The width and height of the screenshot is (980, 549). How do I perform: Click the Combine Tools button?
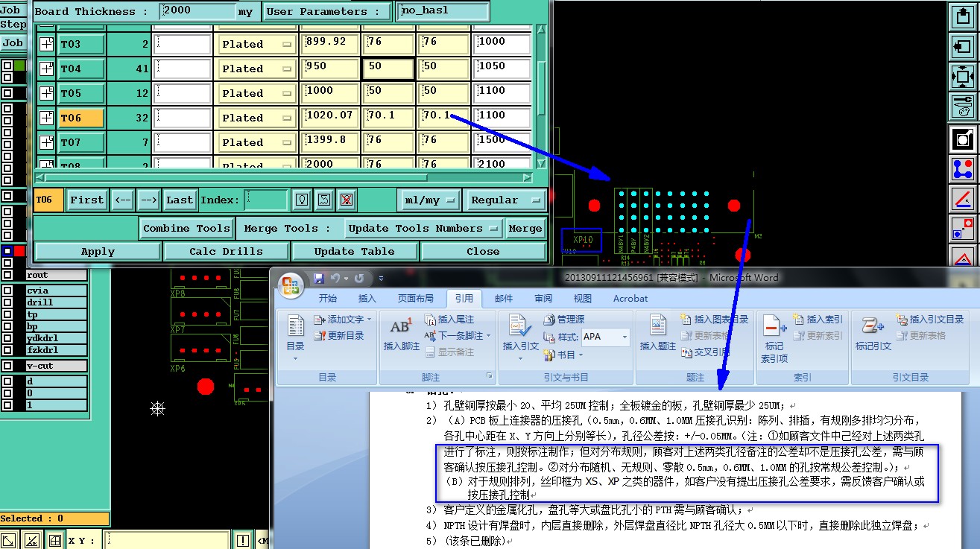tap(187, 228)
